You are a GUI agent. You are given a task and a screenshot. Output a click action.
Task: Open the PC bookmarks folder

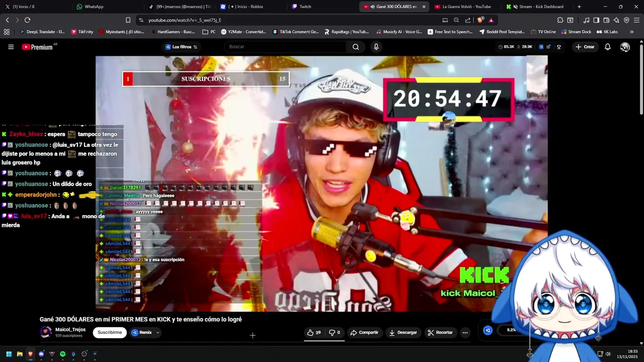209,32
